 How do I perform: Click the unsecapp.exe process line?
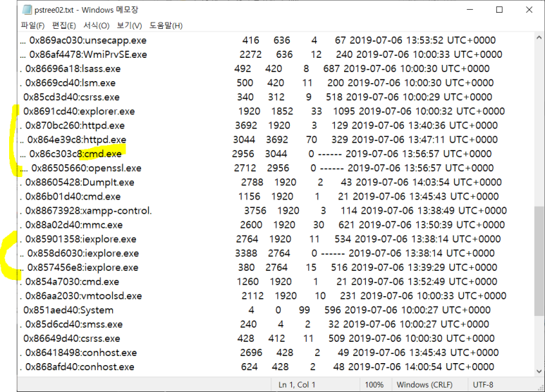(258, 40)
